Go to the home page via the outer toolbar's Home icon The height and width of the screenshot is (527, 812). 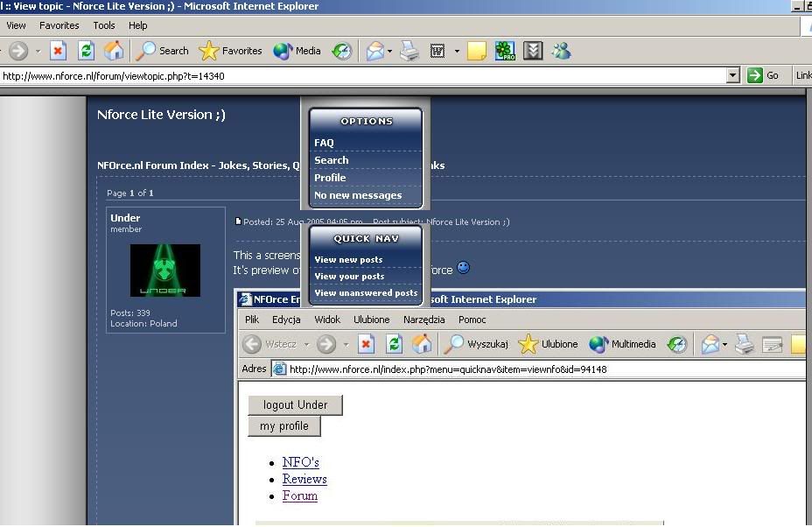pos(114,51)
